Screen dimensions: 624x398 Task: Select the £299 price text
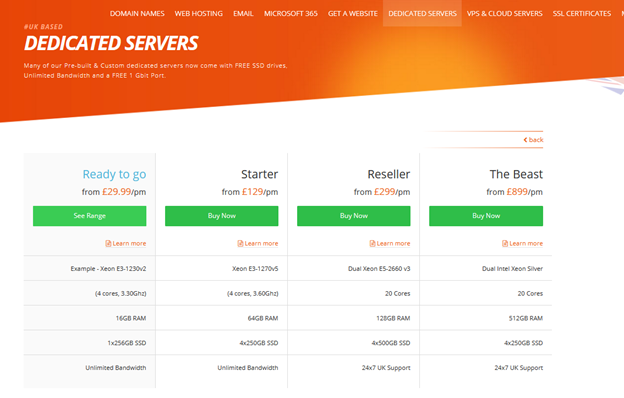coord(384,192)
